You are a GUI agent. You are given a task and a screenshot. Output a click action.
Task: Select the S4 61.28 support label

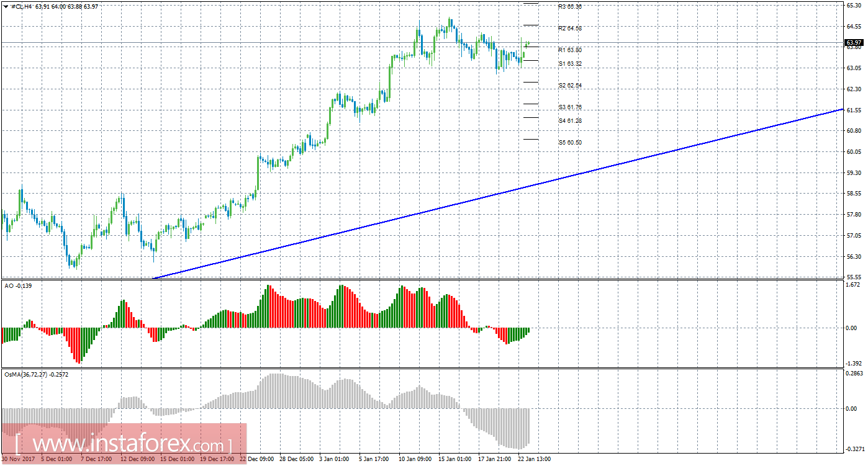point(569,120)
